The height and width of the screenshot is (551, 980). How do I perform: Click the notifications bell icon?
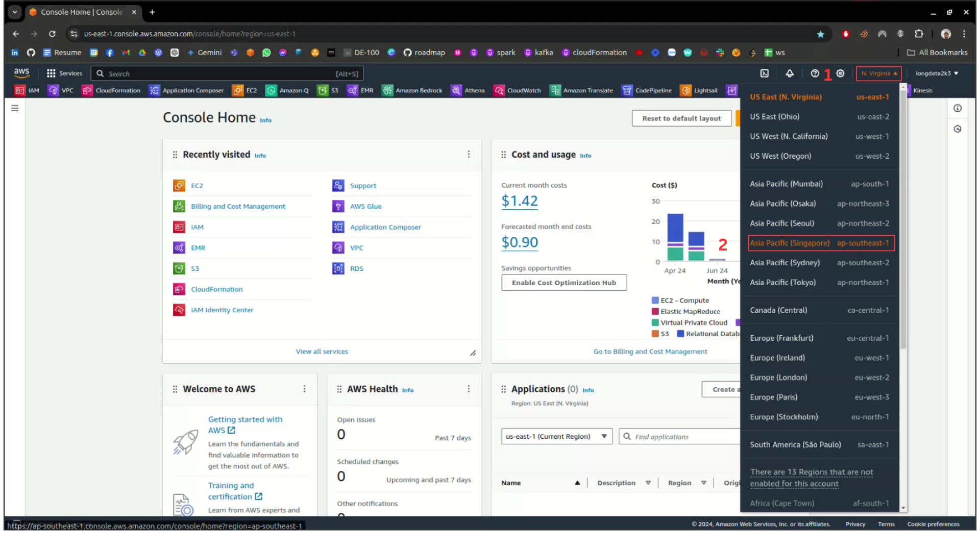tap(789, 73)
